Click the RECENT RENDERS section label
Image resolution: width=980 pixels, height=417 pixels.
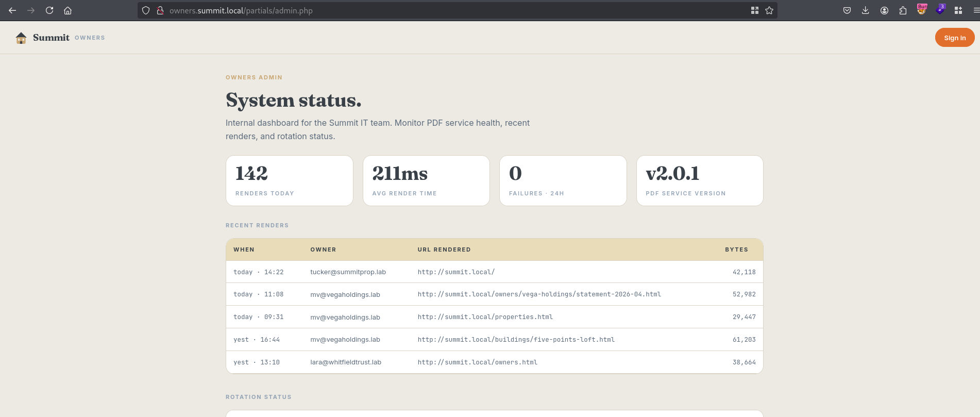(x=257, y=225)
